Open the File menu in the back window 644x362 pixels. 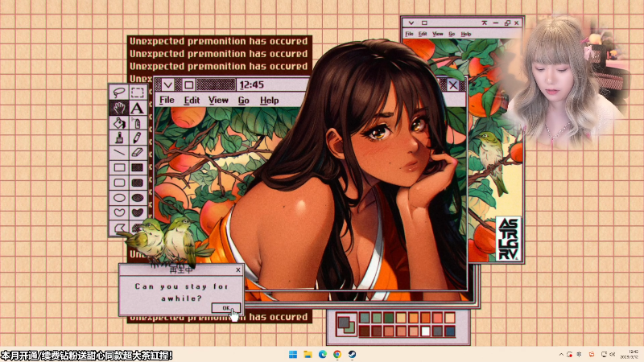tap(409, 34)
